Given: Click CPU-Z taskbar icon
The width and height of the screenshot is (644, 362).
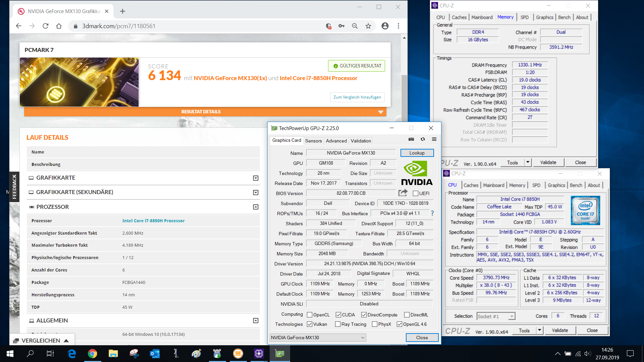Looking at the screenshot, I should point(259,354).
